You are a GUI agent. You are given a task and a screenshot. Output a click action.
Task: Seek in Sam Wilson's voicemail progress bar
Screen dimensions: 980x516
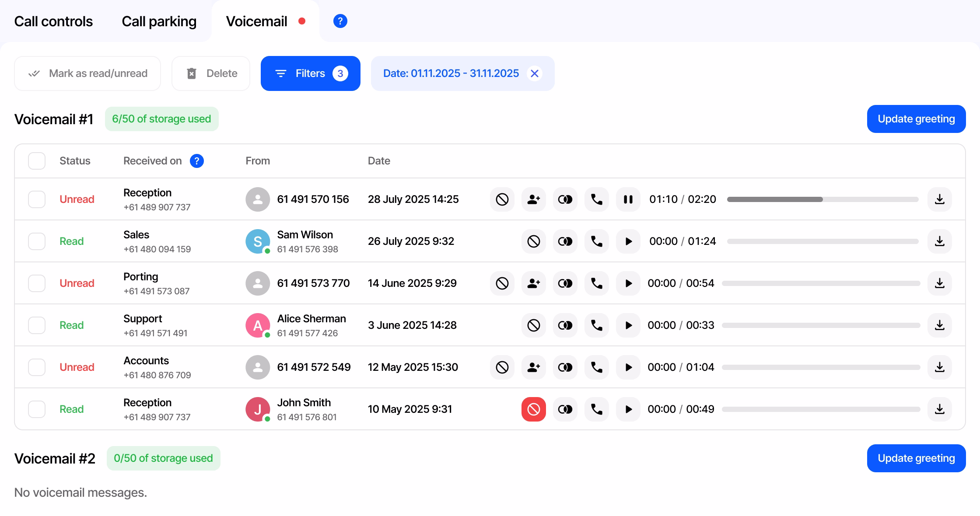(822, 241)
